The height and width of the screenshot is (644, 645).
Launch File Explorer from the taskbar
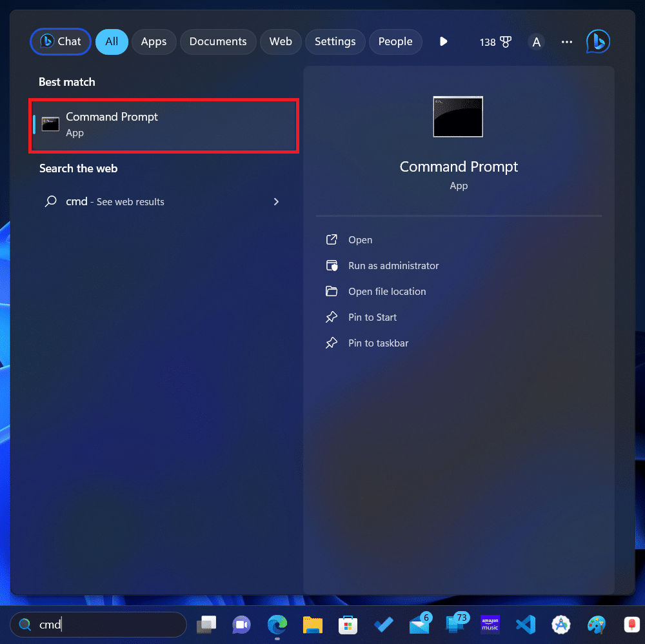click(x=313, y=625)
